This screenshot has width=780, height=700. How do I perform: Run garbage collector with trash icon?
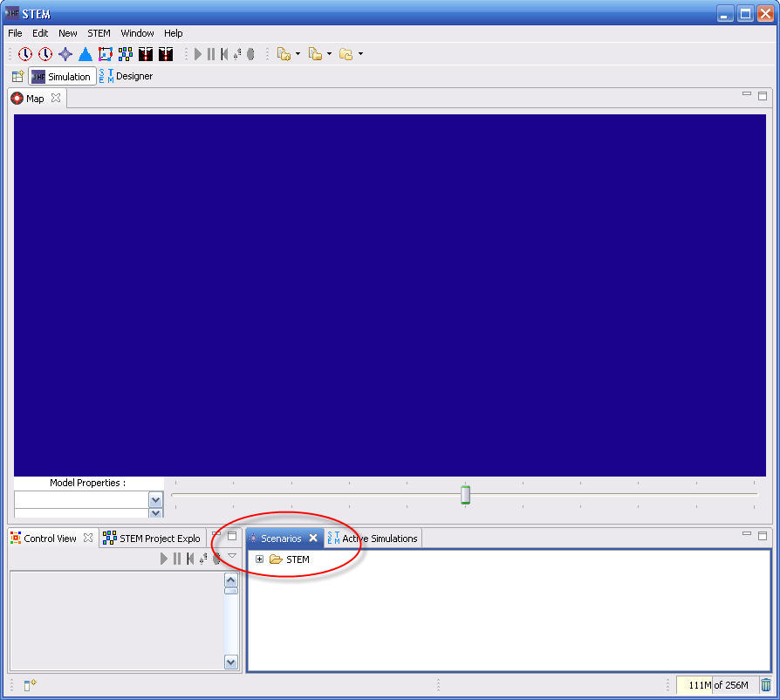click(x=765, y=685)
